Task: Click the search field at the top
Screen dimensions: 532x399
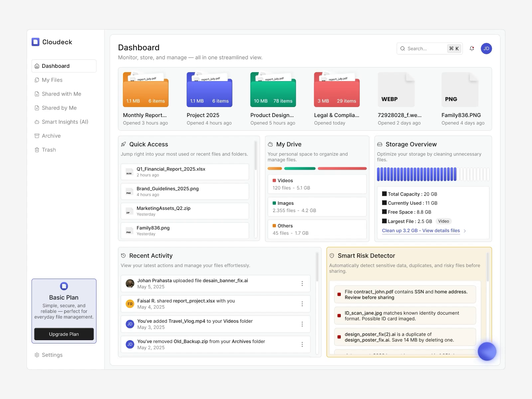Action: [422, 49]
